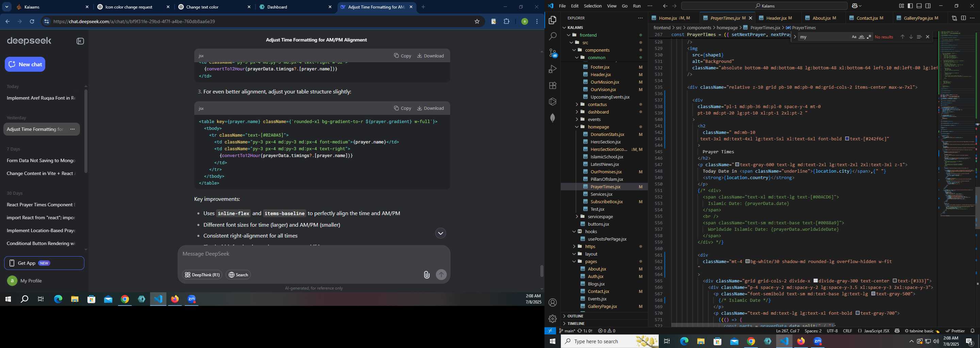This screenshot has height=348, width=980.
Task: Open Chrome extensions puzzle icon
Action: pyautogui.click(x=506, y=22)
